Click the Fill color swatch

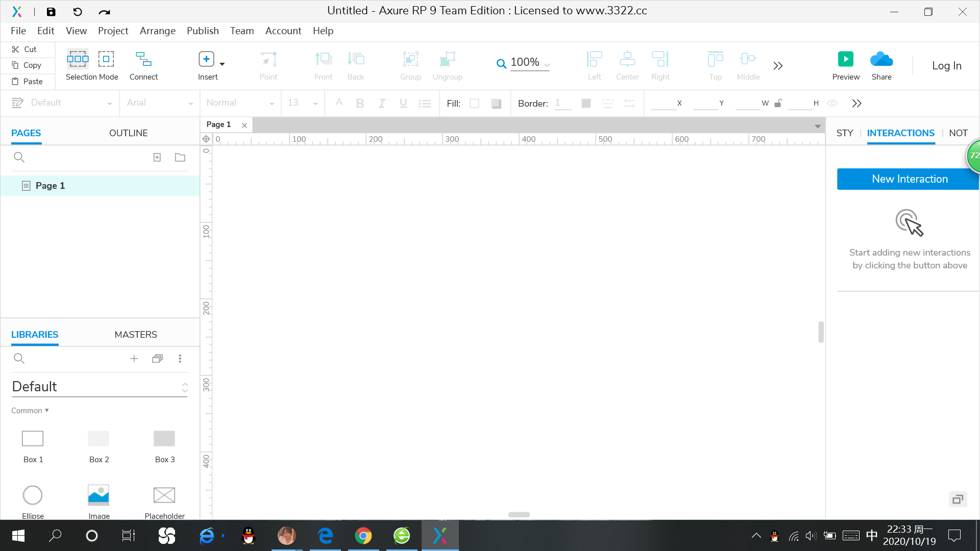click(x=474, y=104)
